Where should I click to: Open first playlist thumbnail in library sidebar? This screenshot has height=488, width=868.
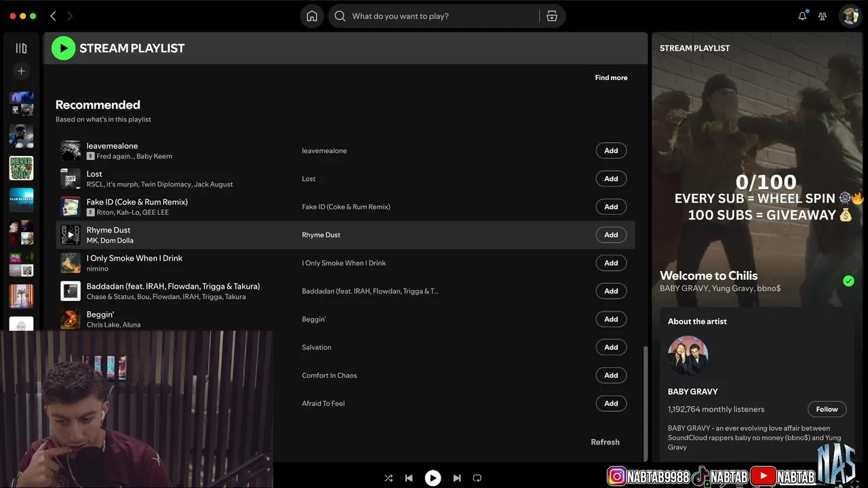click(21, 104)
